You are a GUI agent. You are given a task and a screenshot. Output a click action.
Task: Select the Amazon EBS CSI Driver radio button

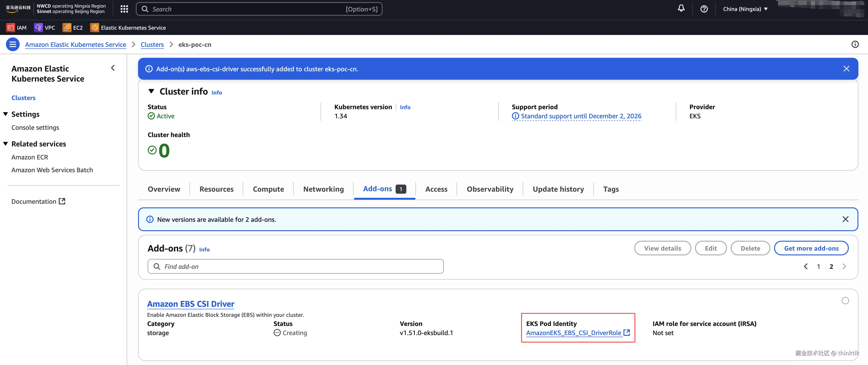click(x=845, y=301)
